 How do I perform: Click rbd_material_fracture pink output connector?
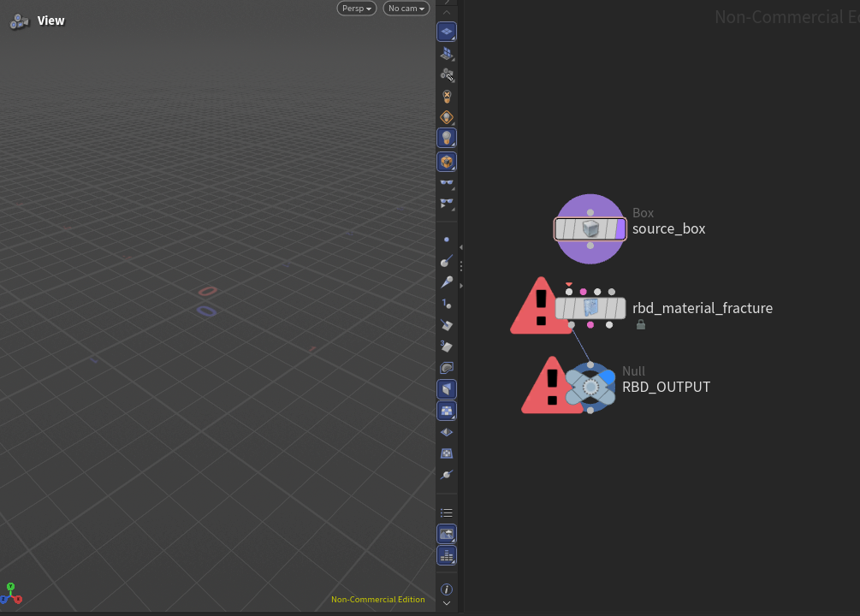(x=590, y=325)
